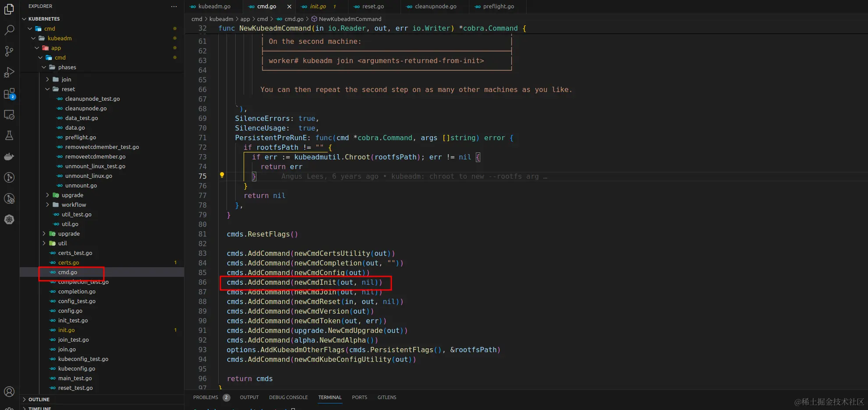The image size is (868, 410).
Task: Open Explorer's more actions ellipsis
Action: pyautogui.click(x=174, y=6)
